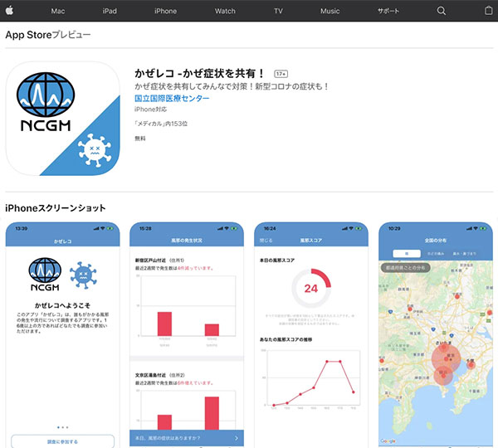The height and width of the screenshot is (448, 498).
Task: Click the virus icon in welcome screenshot
Action: (x=83, y=275)
